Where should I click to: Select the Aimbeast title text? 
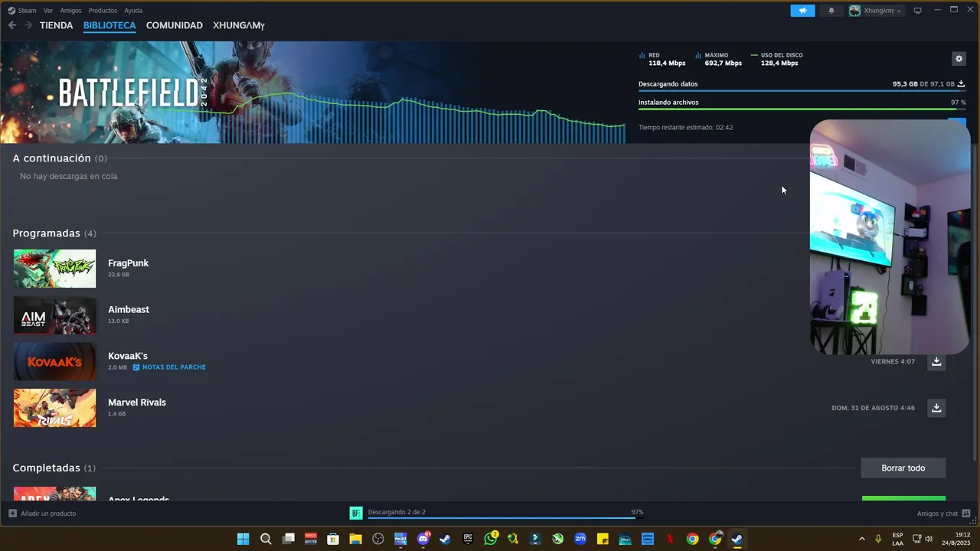[x=129, y=309]
